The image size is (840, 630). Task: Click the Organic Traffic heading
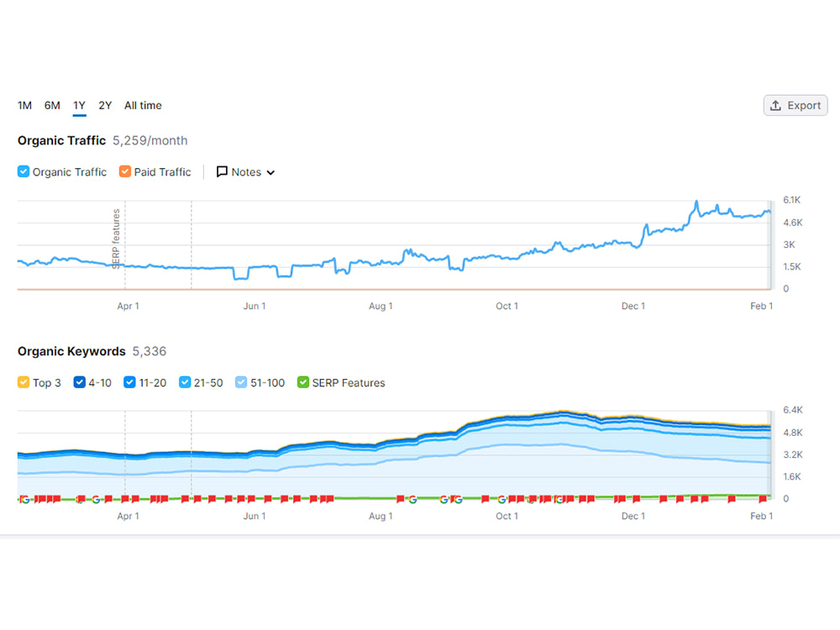coord(61,140)
